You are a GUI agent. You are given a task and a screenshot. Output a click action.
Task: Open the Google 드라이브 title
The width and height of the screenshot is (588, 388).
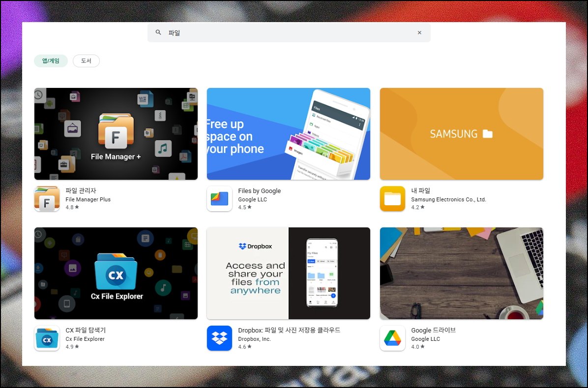[433, 331]
